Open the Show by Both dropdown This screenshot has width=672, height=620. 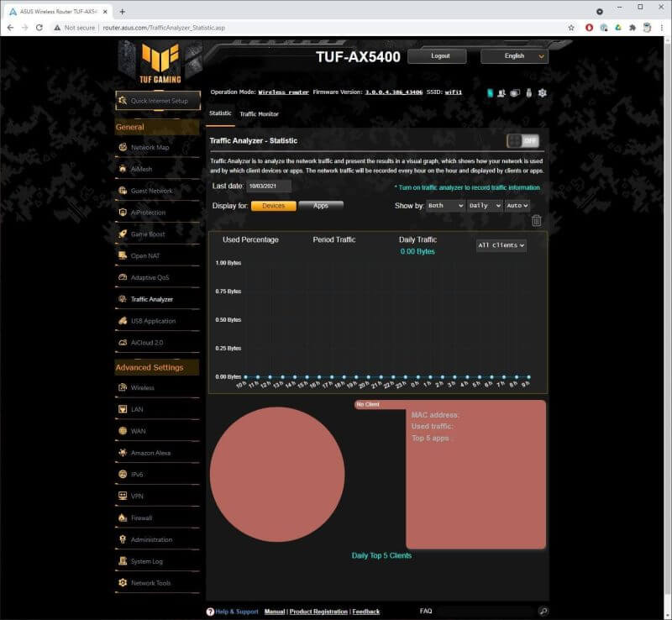click(445, 206)
